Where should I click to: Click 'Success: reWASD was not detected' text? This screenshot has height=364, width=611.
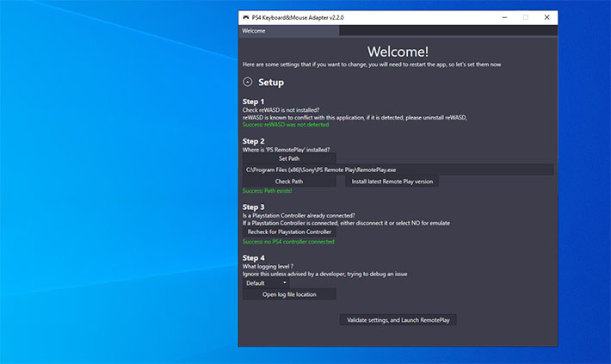286,125
